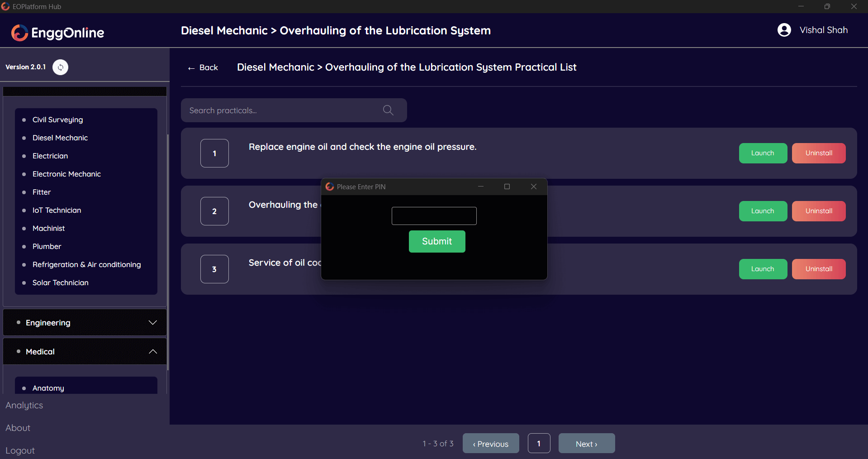Click Logout in the sidebar
The height and width of the screenshot is (459, 868).
[20, 450]
